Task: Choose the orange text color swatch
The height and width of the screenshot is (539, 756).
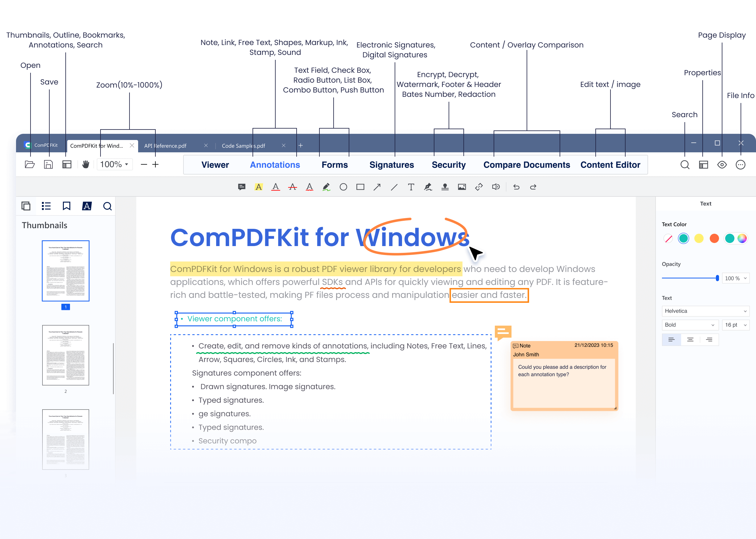Action: [714, 238]
